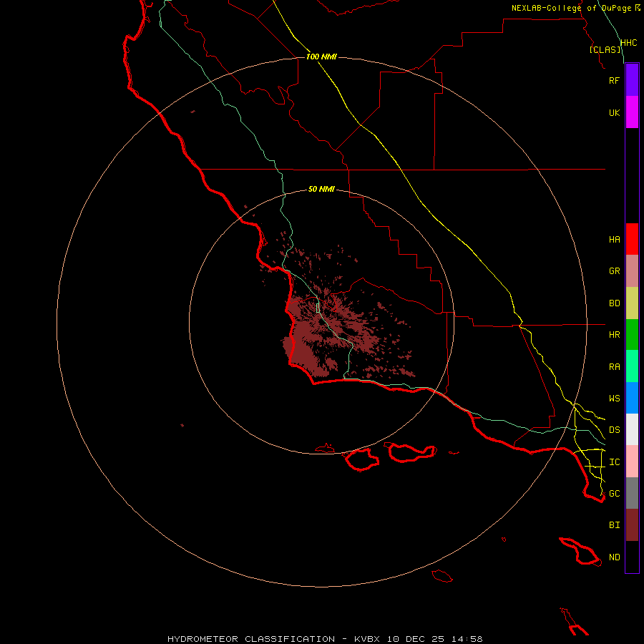Image resolution: width=644 pixels, height=644 pixels.
Task: Click the dark red BI legend swatch
Action: click(632, 525)
